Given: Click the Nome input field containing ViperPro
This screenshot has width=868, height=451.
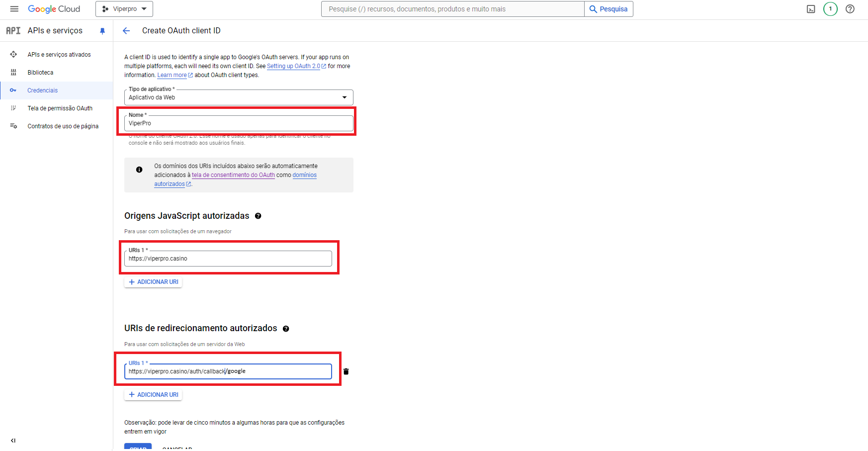Looking at the screenshot, I should [x=239, y=123].
